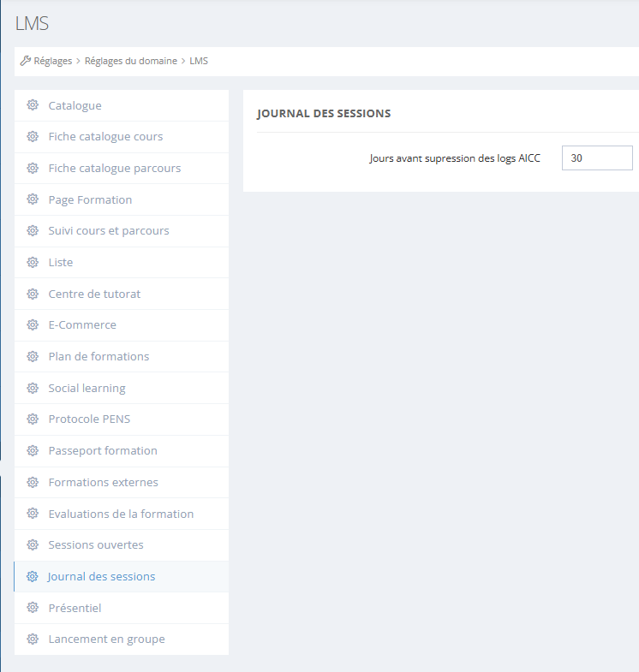
Task: Click the wrench icon in the breadcrumb
Action: click(x=26, y=61)
